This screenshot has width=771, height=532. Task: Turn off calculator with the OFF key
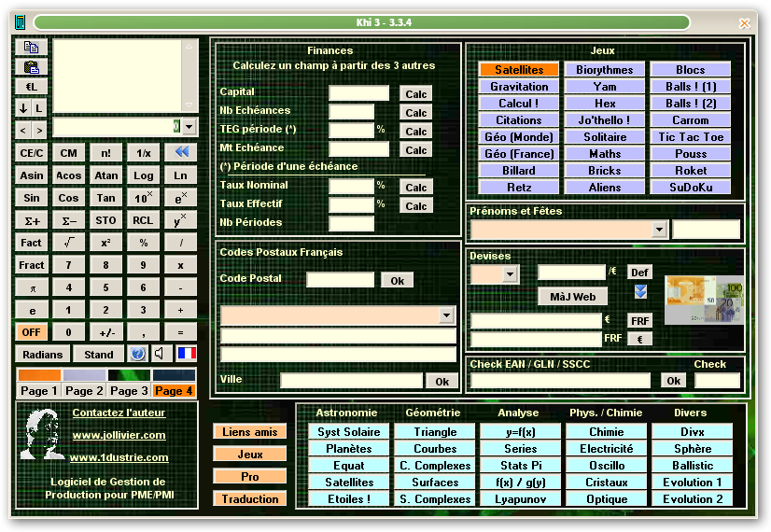(x=32, y=332)
